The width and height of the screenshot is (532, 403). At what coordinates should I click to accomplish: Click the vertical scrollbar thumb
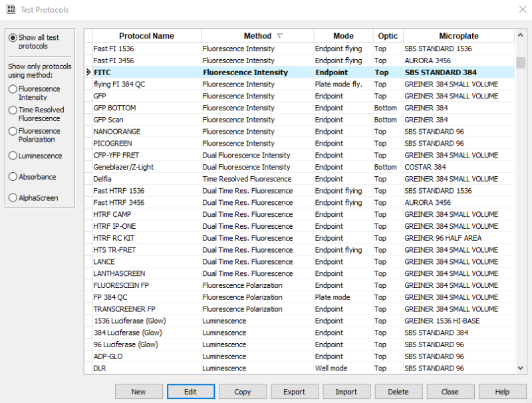click(521, 63)
